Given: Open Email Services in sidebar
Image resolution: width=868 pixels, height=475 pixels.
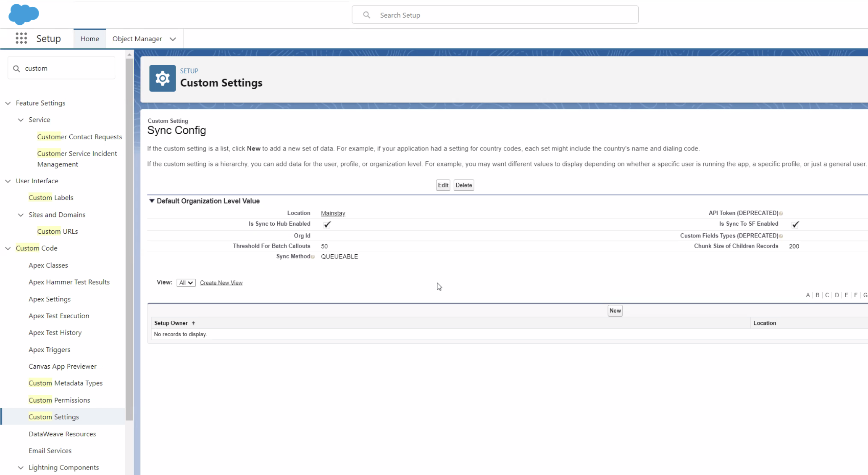Looking at the screenshot, I should [x=50, y=451].
